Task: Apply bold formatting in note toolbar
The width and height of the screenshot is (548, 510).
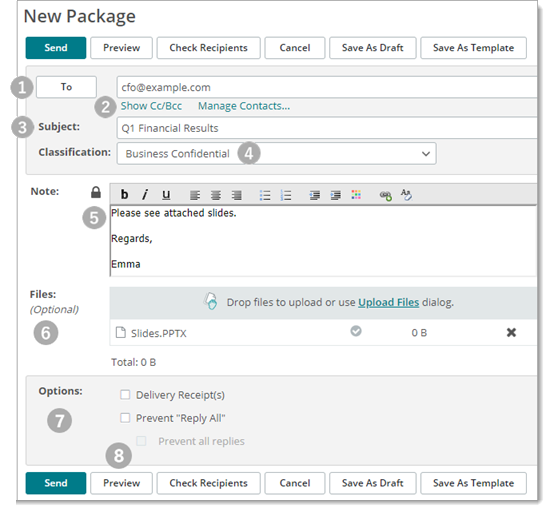Action: [x=124, y=194]
